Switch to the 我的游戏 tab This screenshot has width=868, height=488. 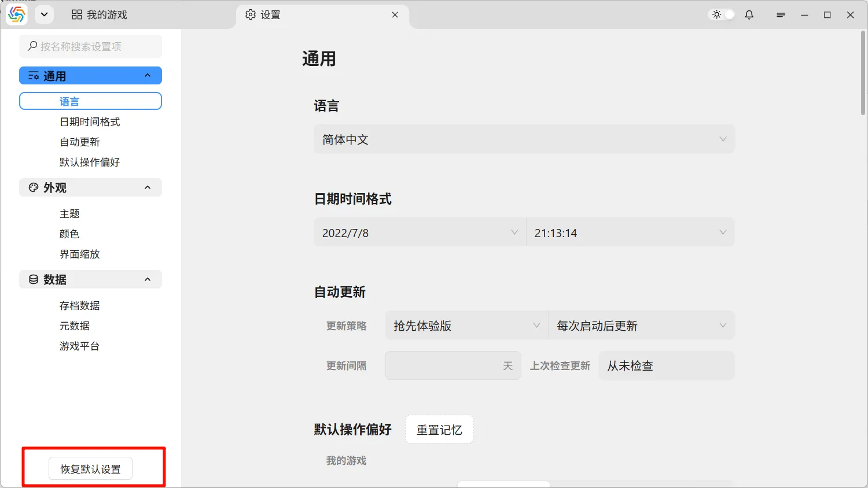(x=100, y=15)
